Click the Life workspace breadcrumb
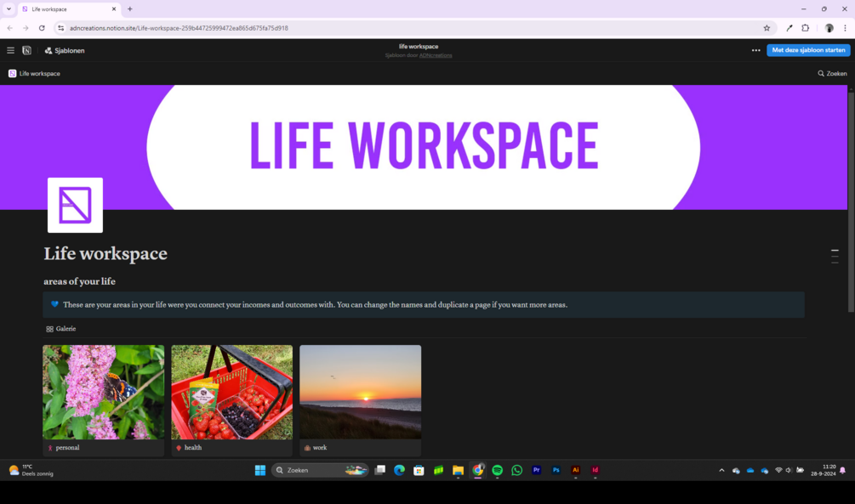 pyautogui.click(x=34, y=74)
